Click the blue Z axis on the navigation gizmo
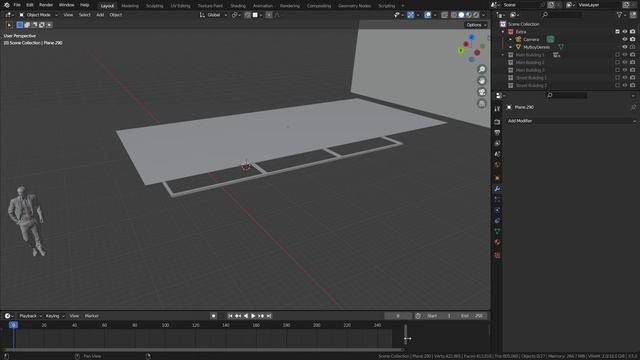The width and height of the screenshot is (640, 360). [x=471, y=37]
